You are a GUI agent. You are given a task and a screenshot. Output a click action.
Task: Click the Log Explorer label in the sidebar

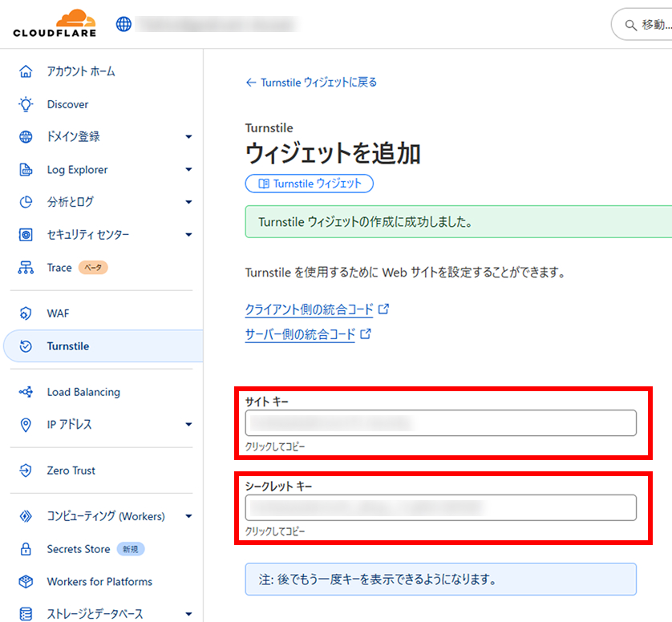[77, 170]
